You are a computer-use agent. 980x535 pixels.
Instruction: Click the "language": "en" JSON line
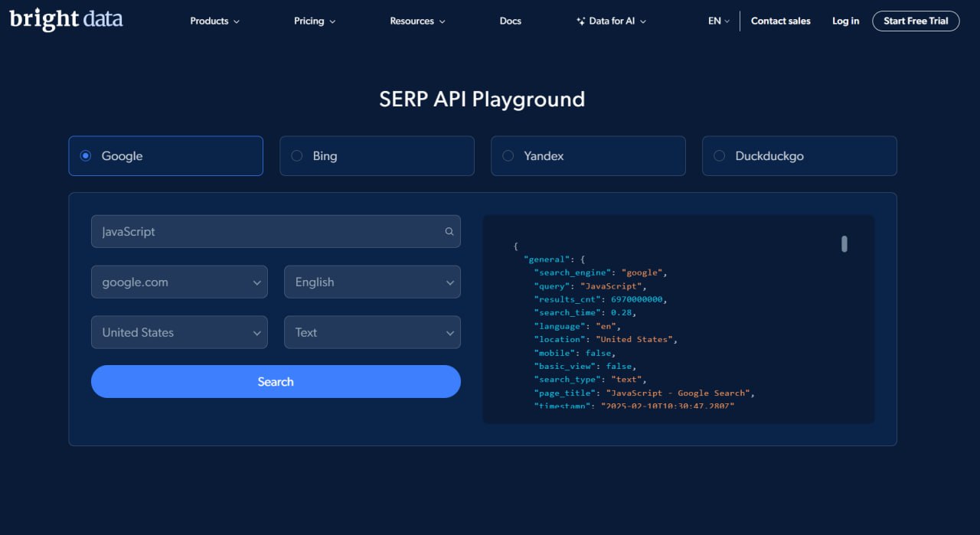coord(579,326)
